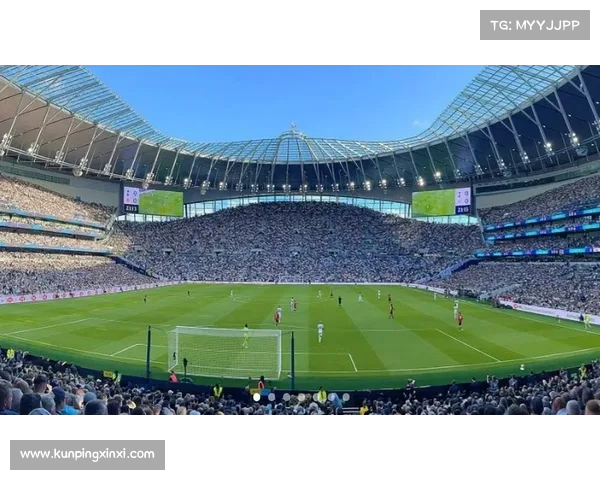The width and height of the screenshot is (600, 480).
Task: Choose the fourth carousel dot indicator
Action: [x=302, y=397]
